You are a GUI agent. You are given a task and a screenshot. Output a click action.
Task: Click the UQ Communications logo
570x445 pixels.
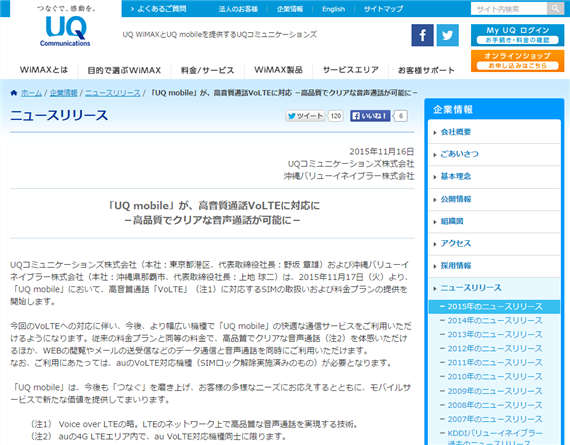(x=65, y=32)
